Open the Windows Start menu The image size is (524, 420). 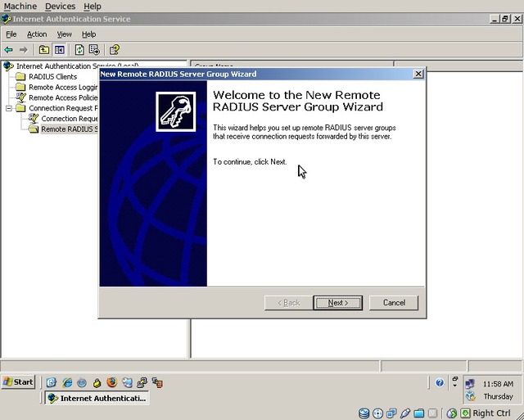pos(18,382)
